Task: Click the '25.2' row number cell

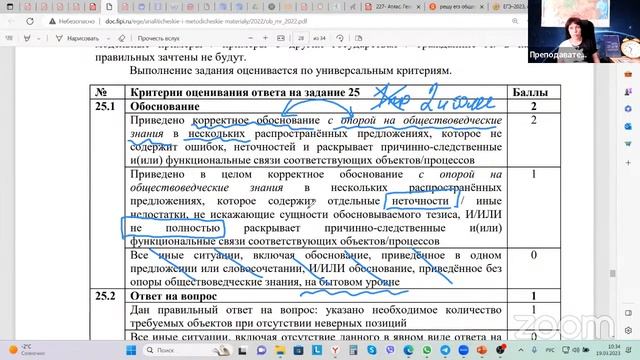Action: tap(105, 296)
